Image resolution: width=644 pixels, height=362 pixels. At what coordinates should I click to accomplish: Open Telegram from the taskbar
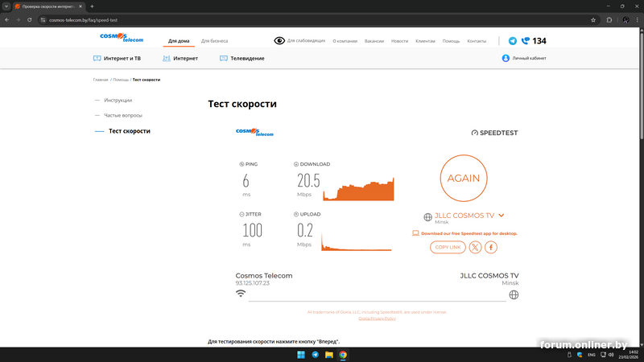(315, 355)
